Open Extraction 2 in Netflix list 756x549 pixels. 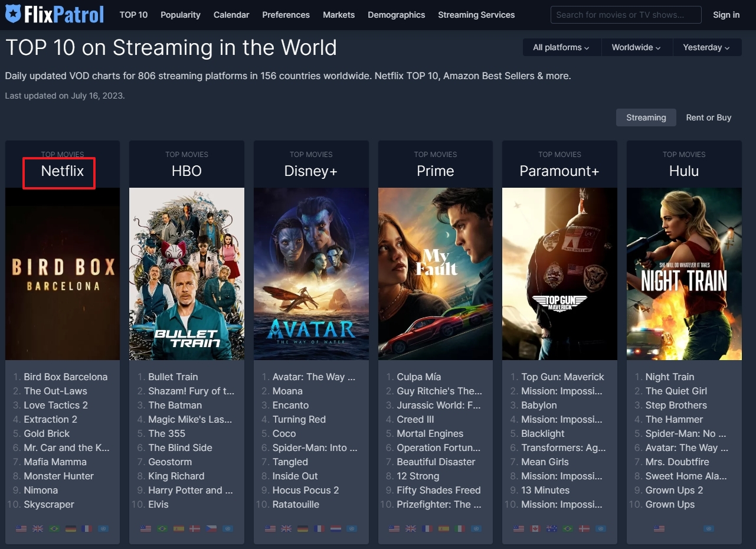click(51, 419)
